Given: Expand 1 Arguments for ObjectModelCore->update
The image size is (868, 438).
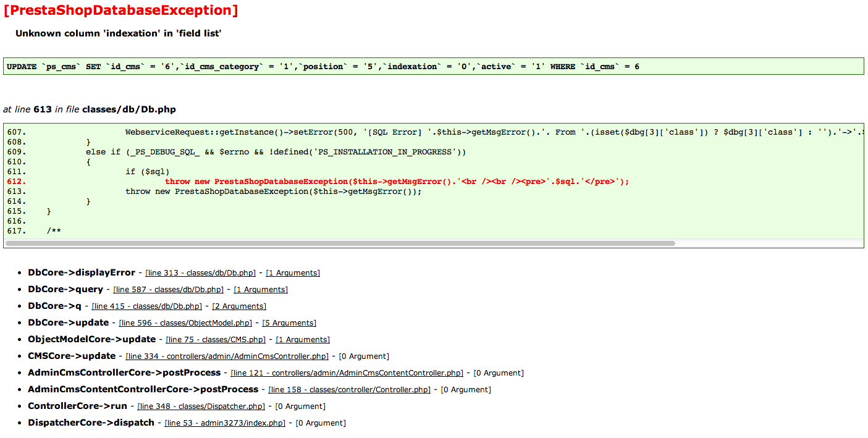Looking at the screenshot, I should click(x=303, y=340).
